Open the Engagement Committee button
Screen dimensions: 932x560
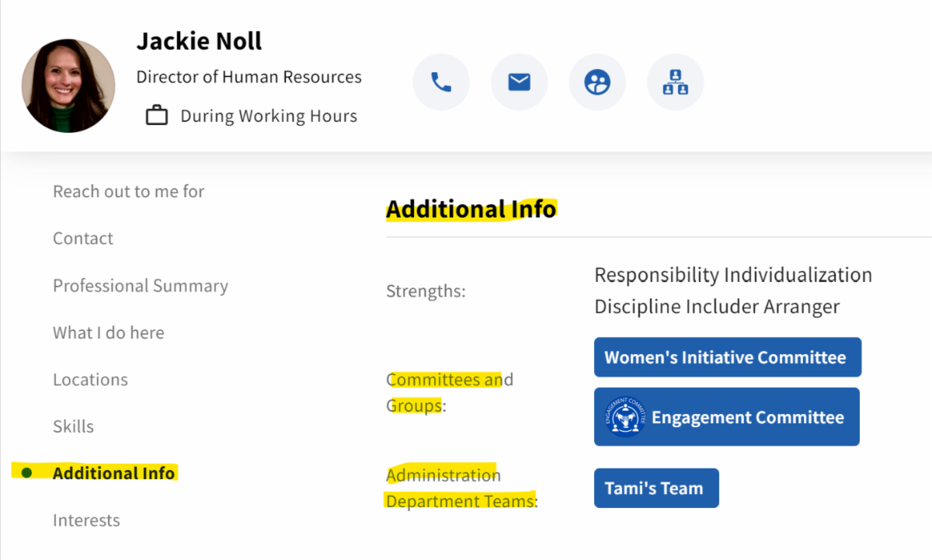coord(727,417)
